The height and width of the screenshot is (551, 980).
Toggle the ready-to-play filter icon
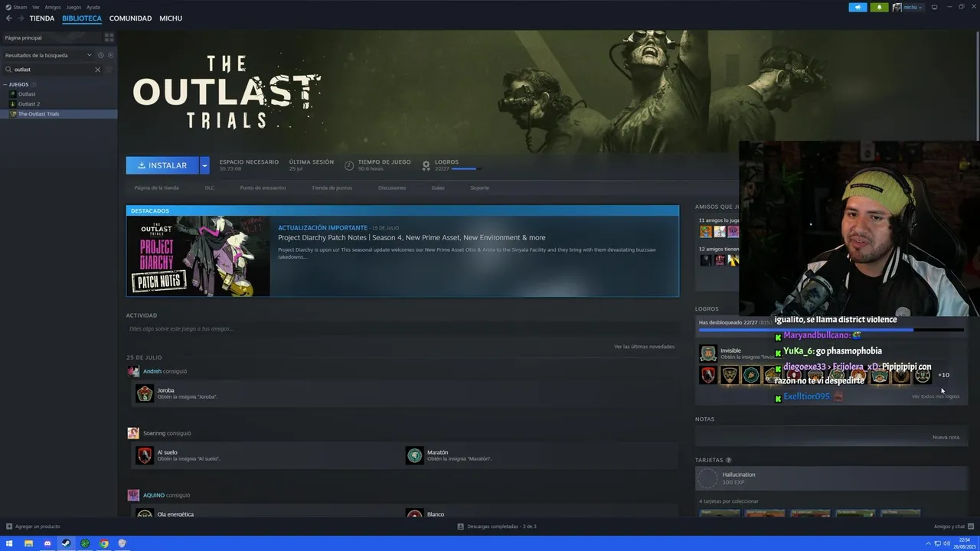point(111,55)
